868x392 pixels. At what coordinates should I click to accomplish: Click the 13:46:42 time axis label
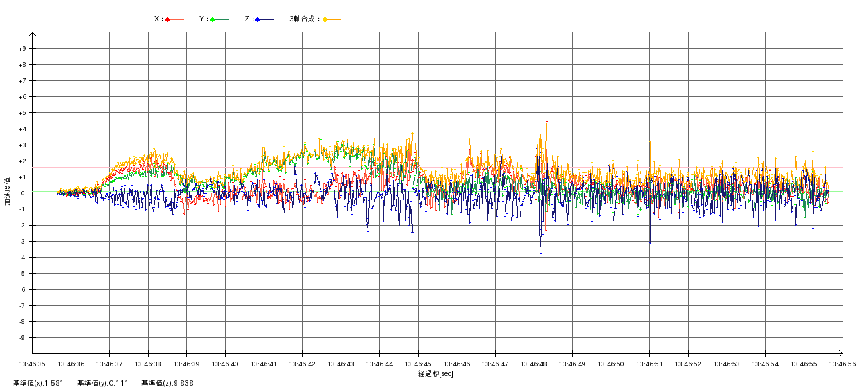302,364
